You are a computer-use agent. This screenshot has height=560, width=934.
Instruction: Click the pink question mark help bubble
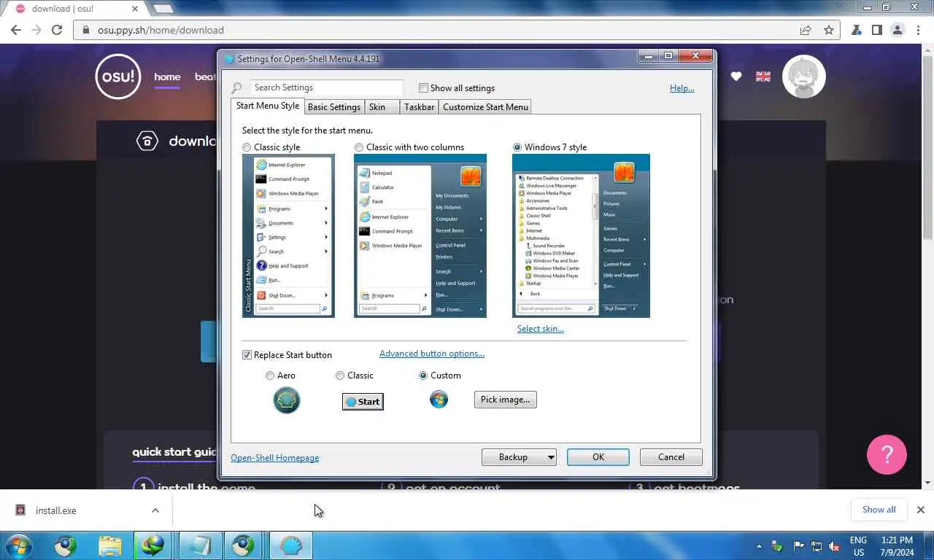tap(887, 454)
